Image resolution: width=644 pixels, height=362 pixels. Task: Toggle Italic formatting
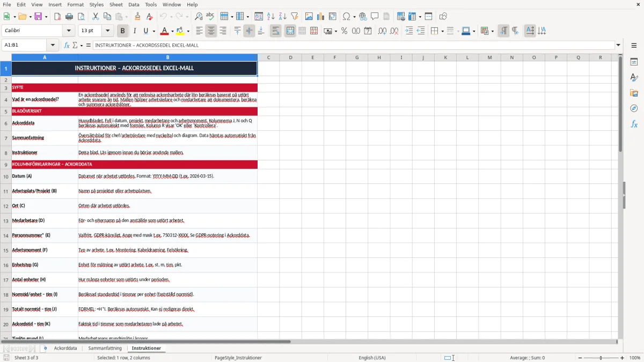[x=134, y=31]
